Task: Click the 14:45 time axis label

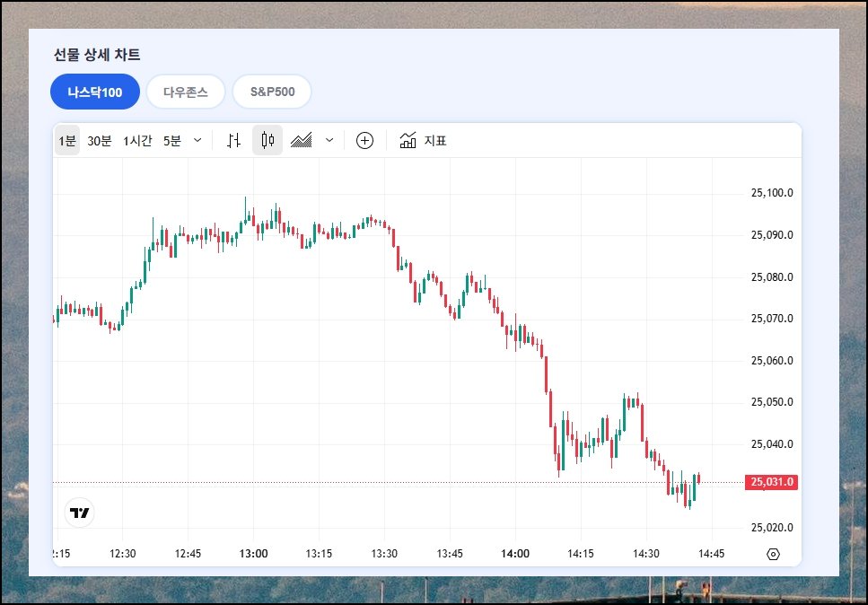Action: click(711, 554)
